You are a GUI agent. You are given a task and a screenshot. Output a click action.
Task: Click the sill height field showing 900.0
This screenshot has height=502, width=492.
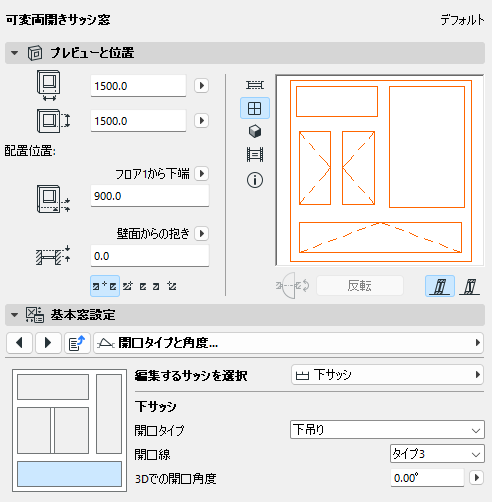[x=150, y=196]
